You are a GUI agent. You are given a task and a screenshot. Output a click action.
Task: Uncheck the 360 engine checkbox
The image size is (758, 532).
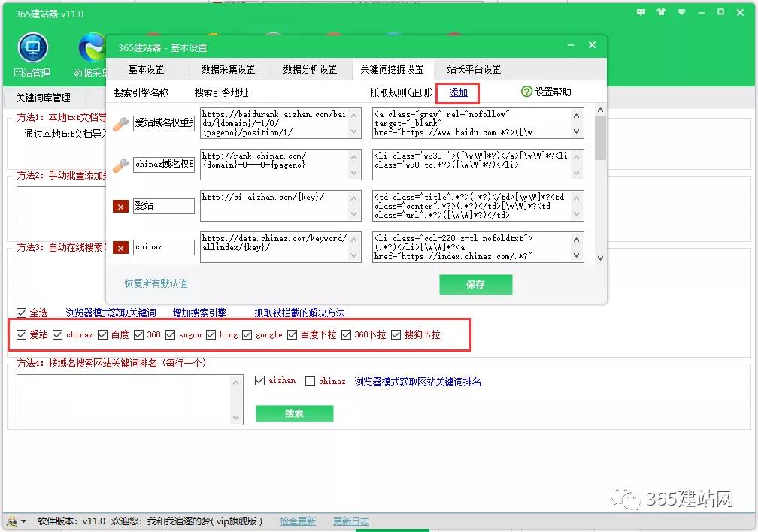(x=138, y=334)
